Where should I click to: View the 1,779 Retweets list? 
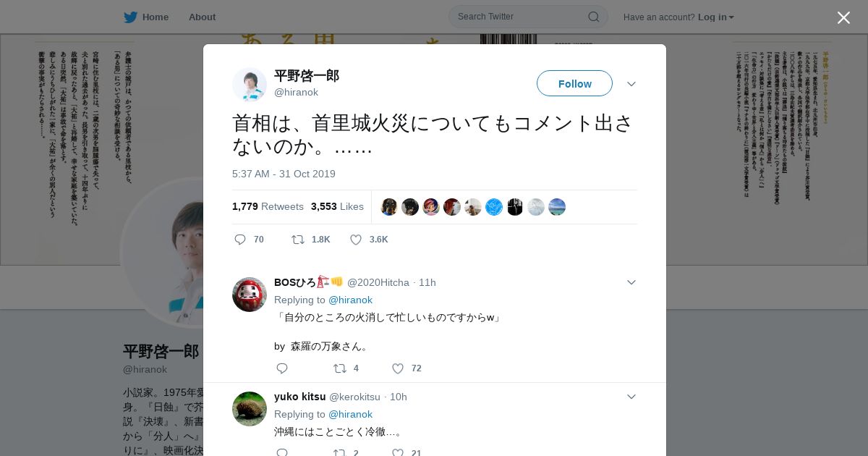coord(268,206)
